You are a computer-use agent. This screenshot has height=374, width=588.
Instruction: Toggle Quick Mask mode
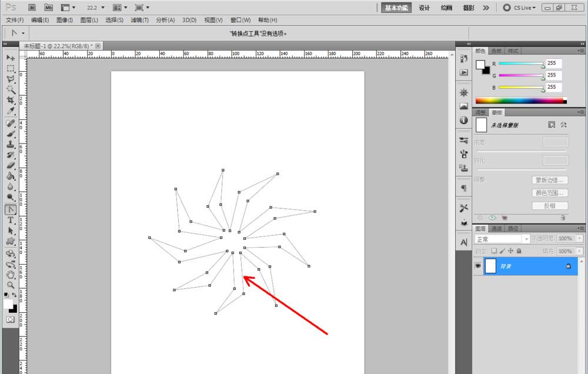point(11,319)
